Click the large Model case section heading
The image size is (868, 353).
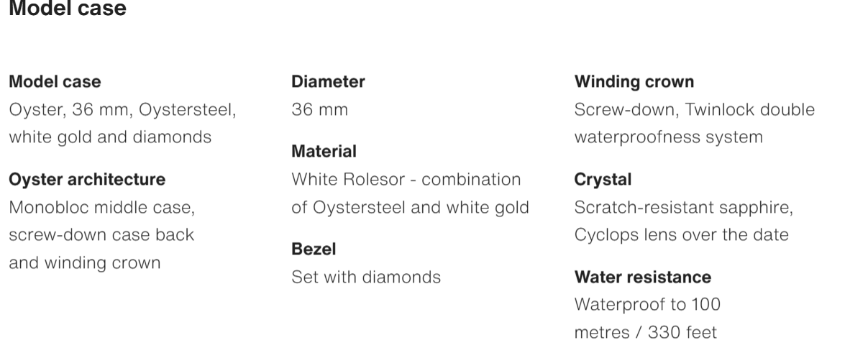68,9
